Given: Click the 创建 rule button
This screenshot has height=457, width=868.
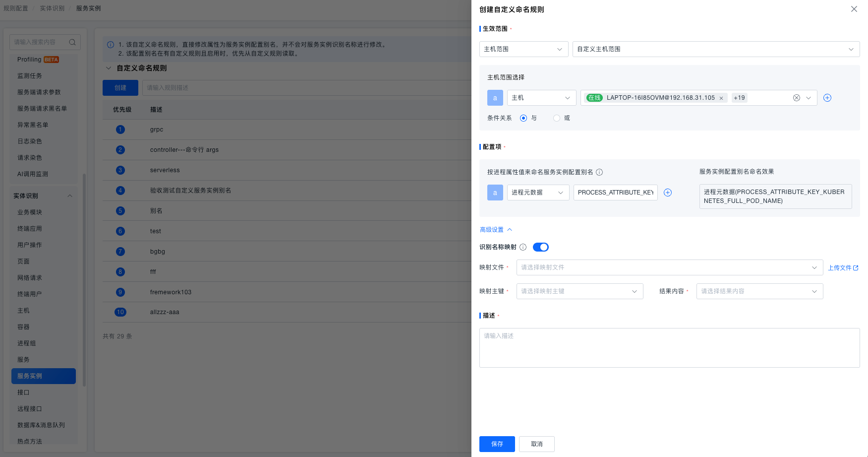Looking at the screenshot, I should (120, 88).
